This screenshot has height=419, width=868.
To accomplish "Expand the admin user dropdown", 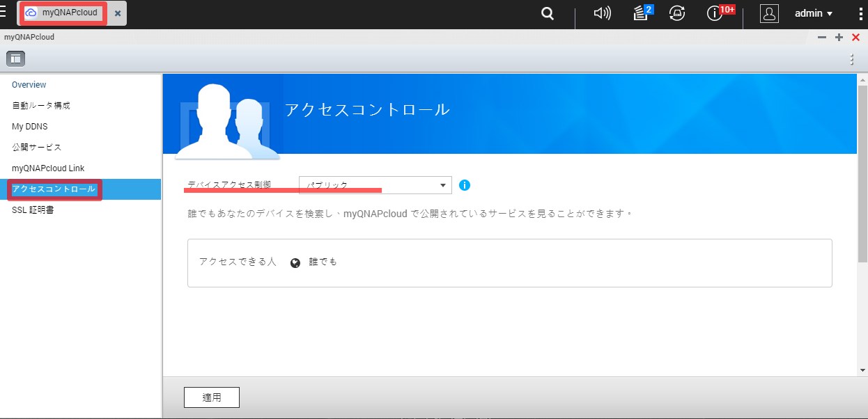I will [x=814, y=13].
